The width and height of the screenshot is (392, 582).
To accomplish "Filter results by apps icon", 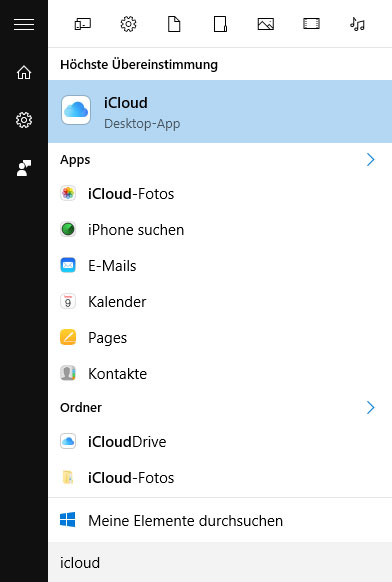I will point(83,24).
